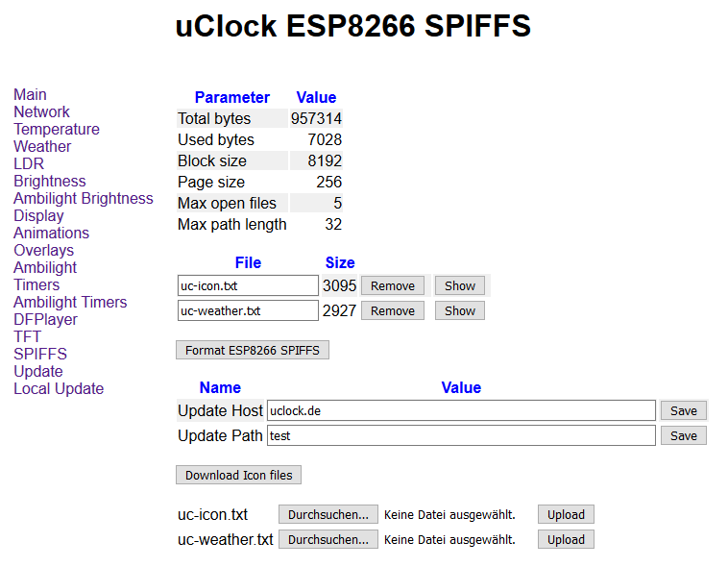Image resolution: width=728 pixels, height=567 pixels.
Task: Click the Update Path label
Action: (x=220, y=435)
